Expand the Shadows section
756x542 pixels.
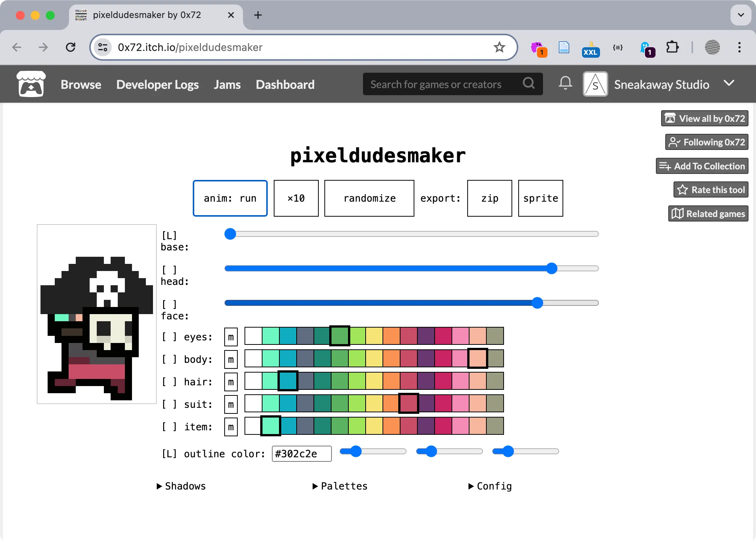pyautogui.click(x=181, y=486)
